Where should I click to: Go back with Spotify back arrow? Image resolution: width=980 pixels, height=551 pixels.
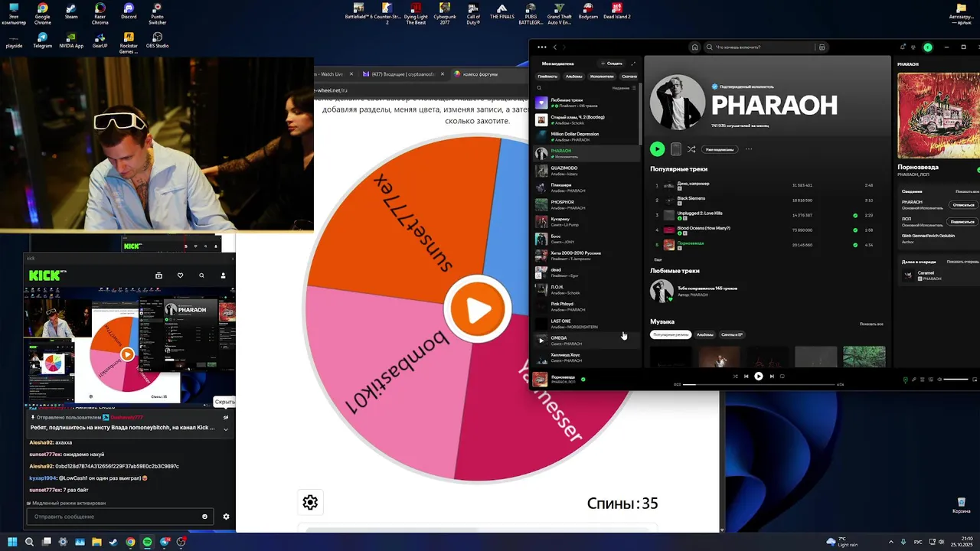pyautogui.click(x=555, y=47)
